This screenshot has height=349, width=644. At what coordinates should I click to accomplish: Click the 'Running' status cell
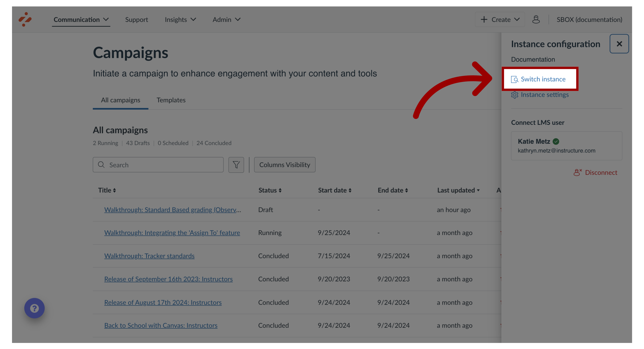point(270,233)
